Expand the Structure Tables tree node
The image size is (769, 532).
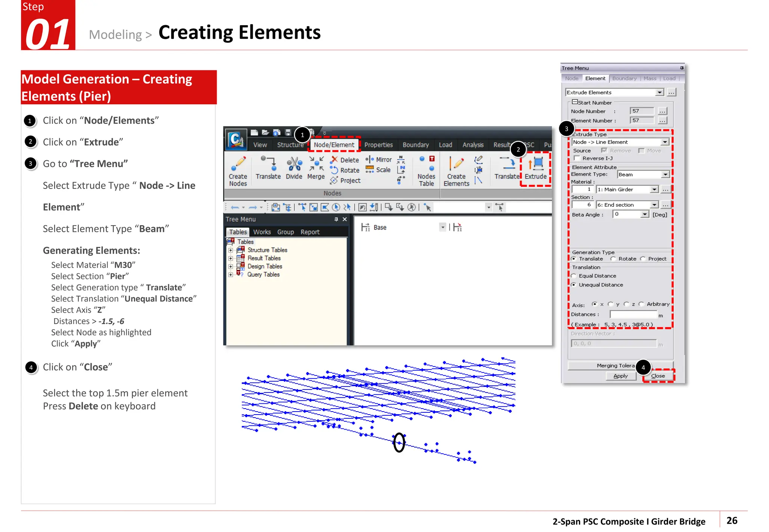(x=231, y=250)
